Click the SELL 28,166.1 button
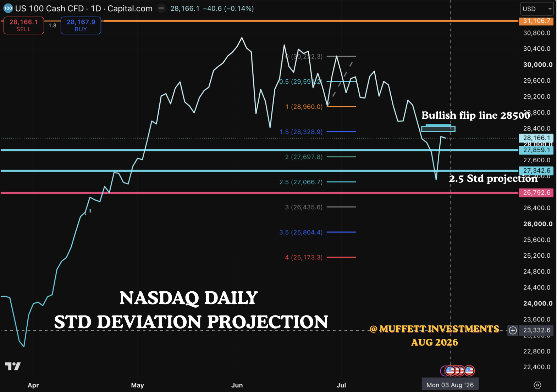Viewport: 557px width, 392px height. coord(24,26)
